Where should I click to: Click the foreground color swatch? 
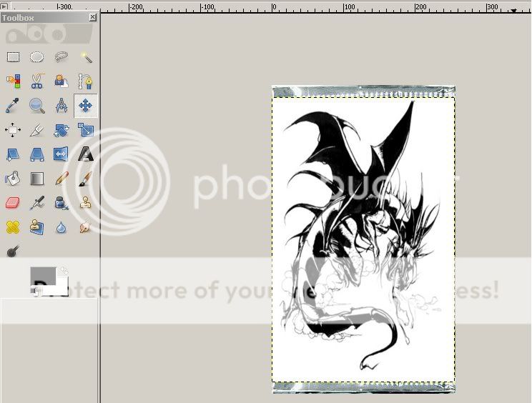coord(41,277)
